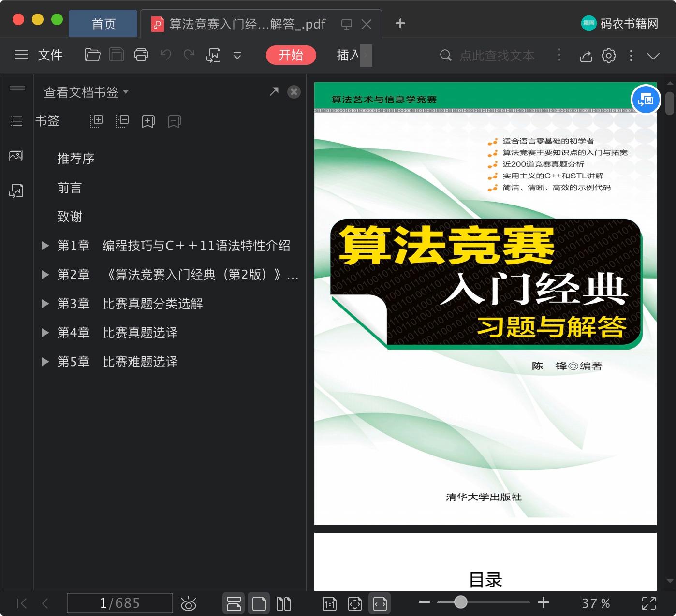Click the 37 % zoom value
The height and width of the screenshot is (616, 676).
pyautogui.click(x=596, y=603)
